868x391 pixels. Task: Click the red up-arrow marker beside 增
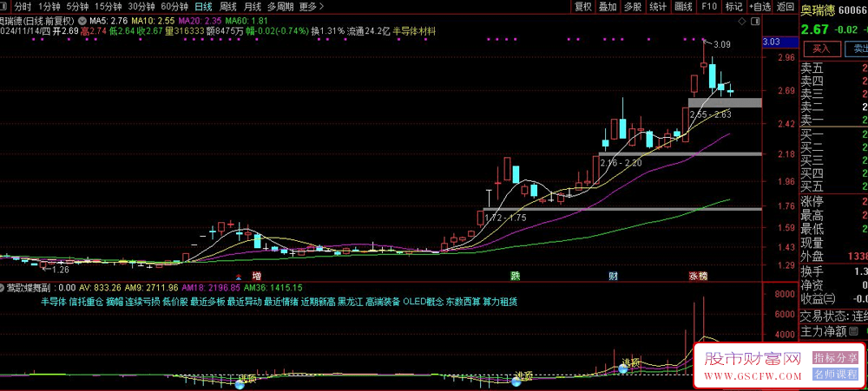pyautogui.click(x=239, y=276)
